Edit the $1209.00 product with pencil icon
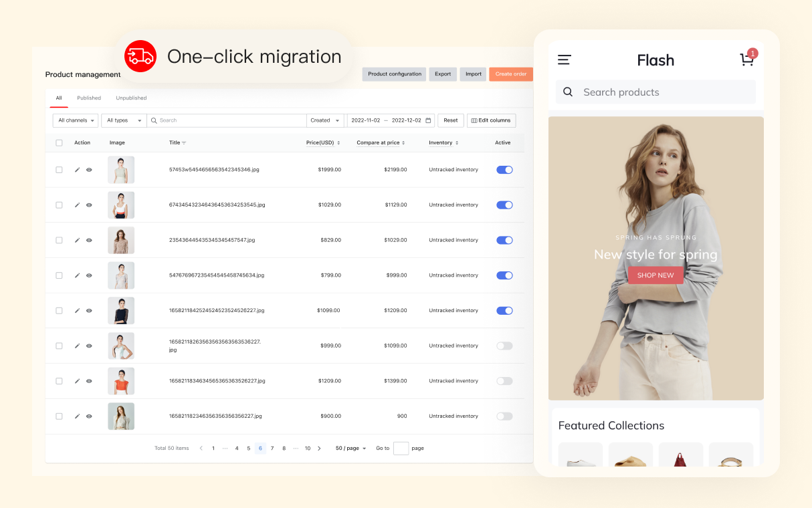Image resolution: width=812 pixels, height=508 pixels. pyautogui.click(x=77, y=381)
